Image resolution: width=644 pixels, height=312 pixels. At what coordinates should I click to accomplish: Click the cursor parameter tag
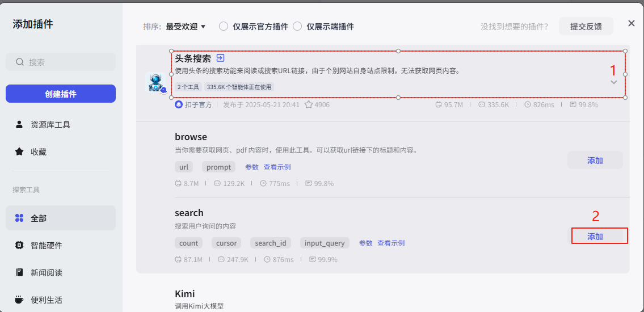click(x=226, y=243)
